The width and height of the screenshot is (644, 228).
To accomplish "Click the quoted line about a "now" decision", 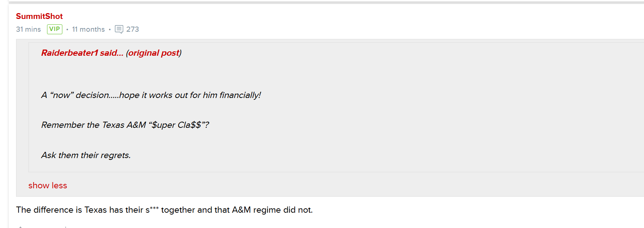I will point(151,95).
